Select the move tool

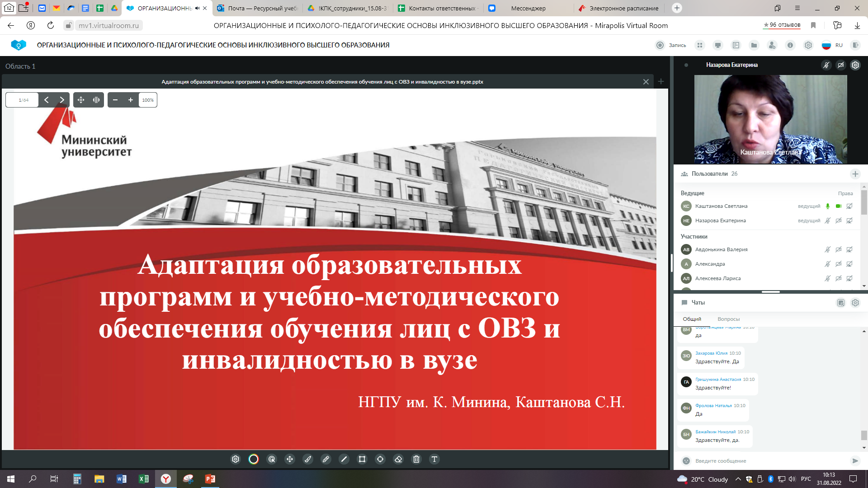pyautogui.click(x=290, y=459)
